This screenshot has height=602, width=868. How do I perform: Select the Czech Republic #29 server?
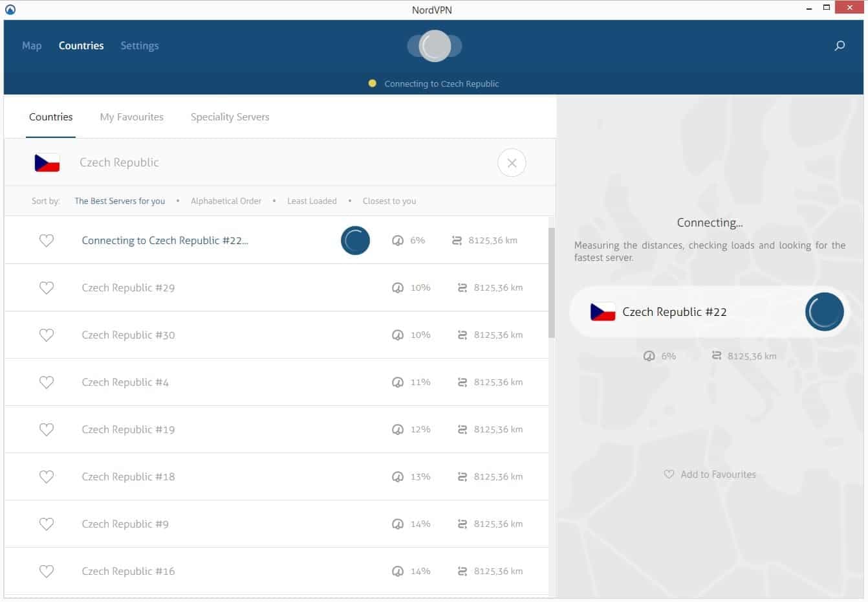pos(276,287)
